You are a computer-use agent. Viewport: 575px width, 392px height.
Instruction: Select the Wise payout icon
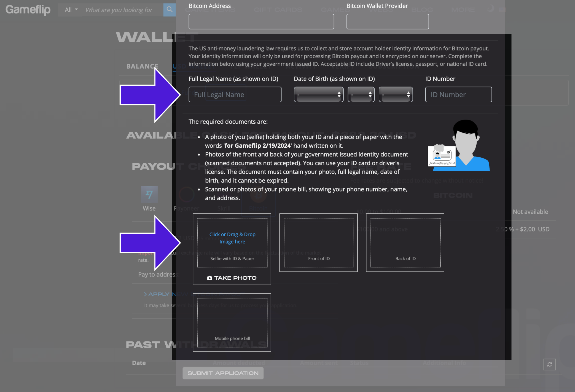click(x=149, y=195)
